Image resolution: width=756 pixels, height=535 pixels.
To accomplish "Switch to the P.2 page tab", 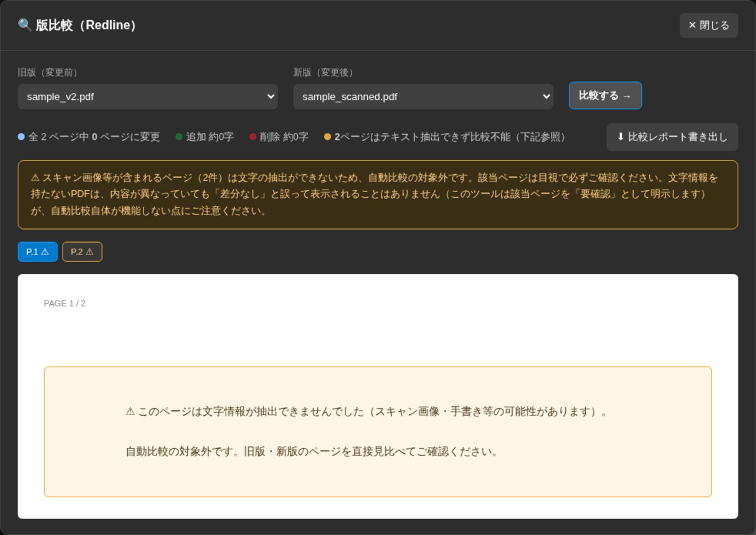I will pyautogui.click(x=82, y=252).
